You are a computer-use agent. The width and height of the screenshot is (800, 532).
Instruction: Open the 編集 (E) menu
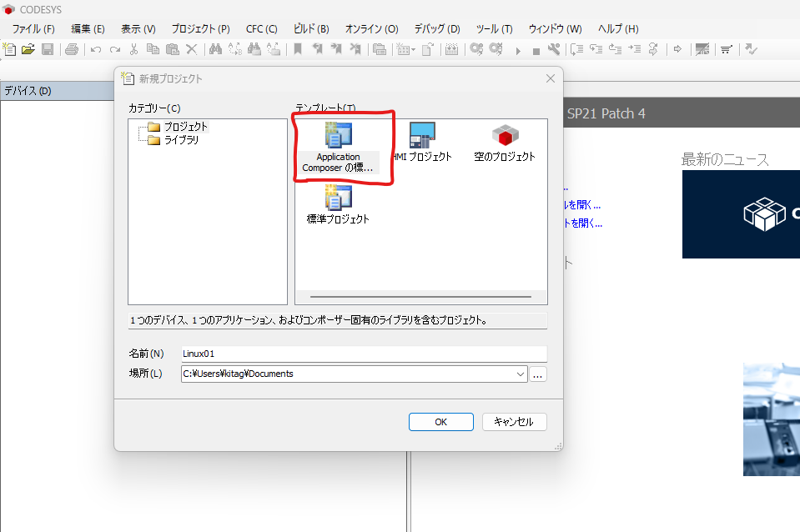click(88, 29)
